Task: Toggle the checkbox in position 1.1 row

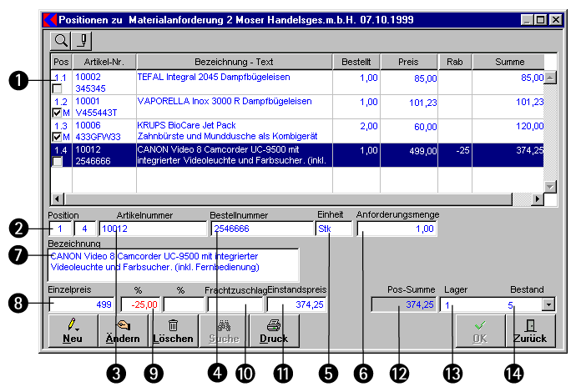Action: pyautogui.click(x=57, y=88)
